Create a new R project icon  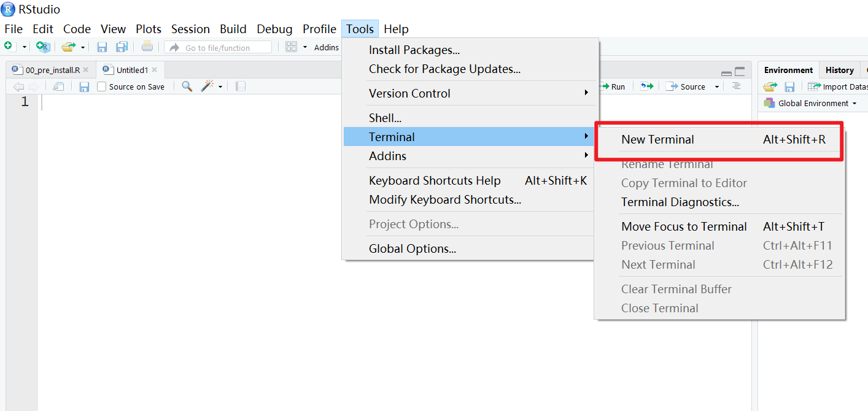(43, 47)
